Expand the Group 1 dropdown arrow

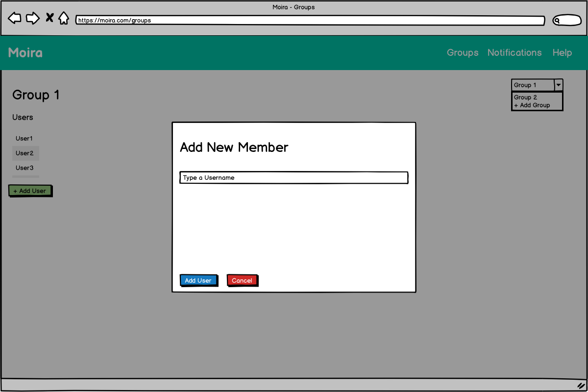click(x=559, y=85)
